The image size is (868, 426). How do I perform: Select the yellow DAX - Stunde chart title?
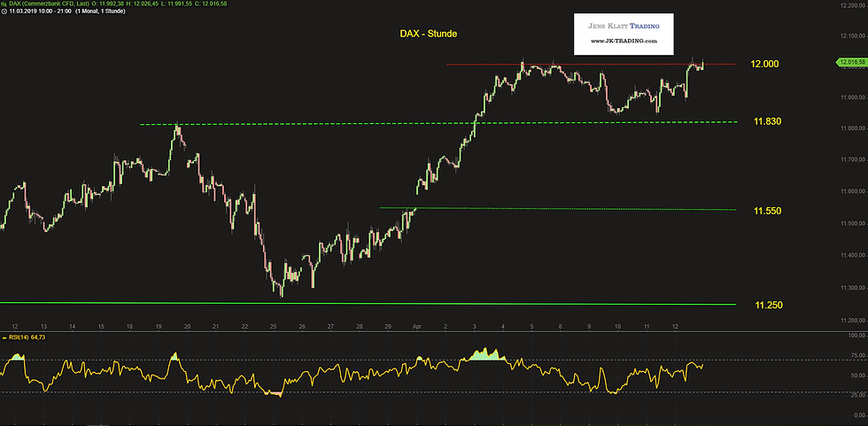429,34
